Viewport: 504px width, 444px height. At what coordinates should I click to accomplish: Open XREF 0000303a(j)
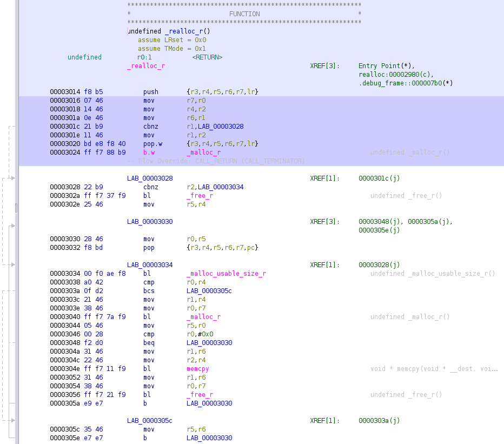[x=379, y=421]
